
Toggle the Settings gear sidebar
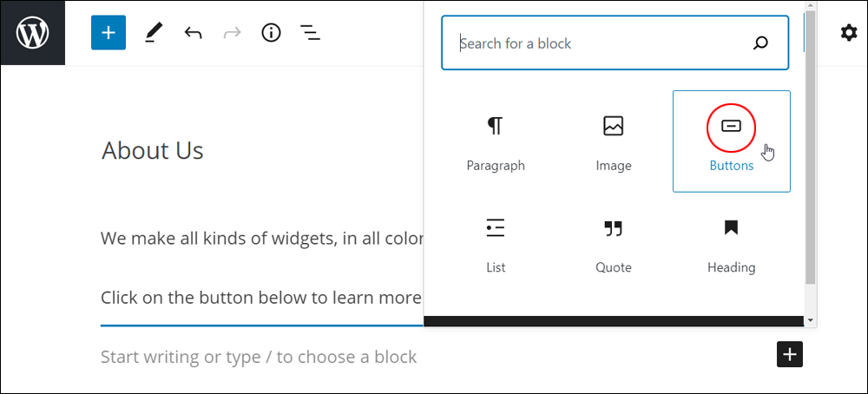(849, 33)
